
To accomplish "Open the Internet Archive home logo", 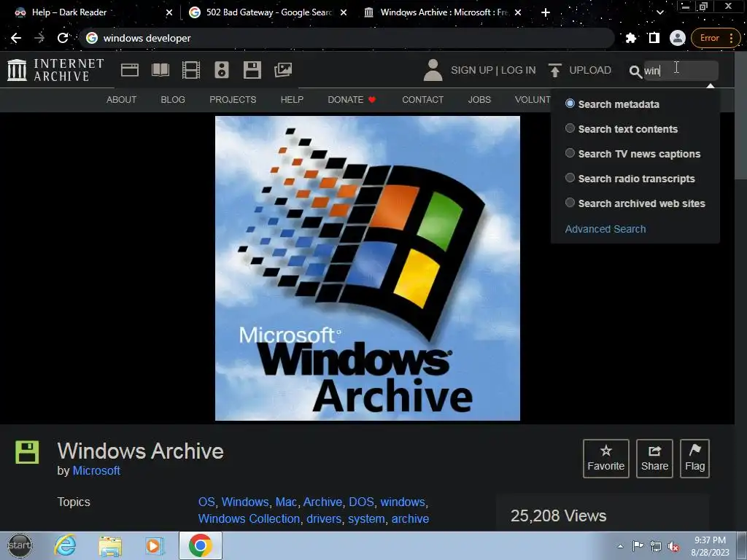I will click(x=55, y=70).
